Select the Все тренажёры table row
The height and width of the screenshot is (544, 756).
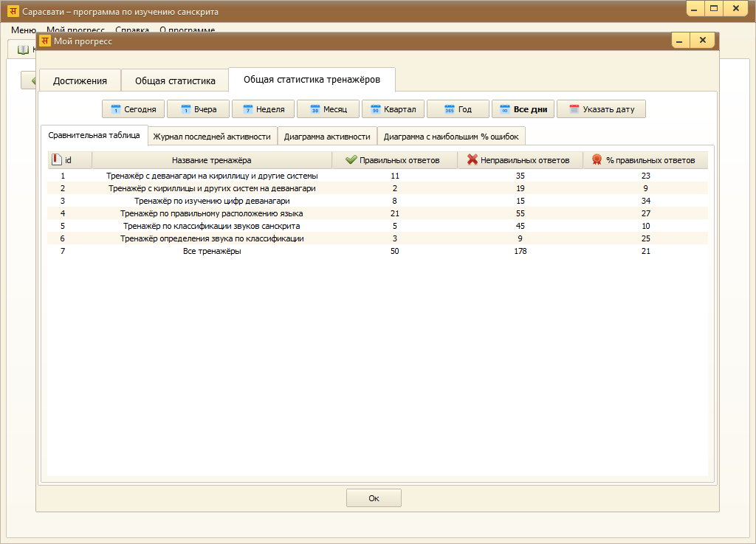click(x=213, y=251)
